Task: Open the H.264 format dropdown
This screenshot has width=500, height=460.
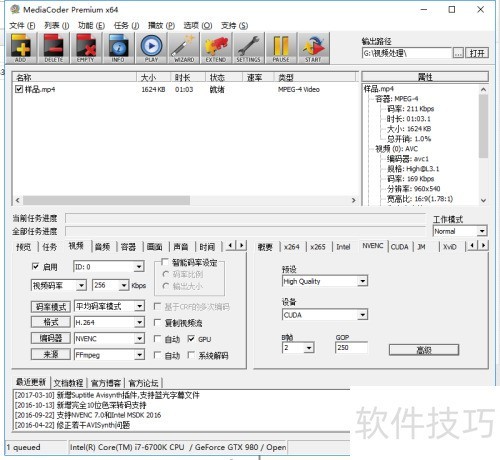Action: pos(109,322)
